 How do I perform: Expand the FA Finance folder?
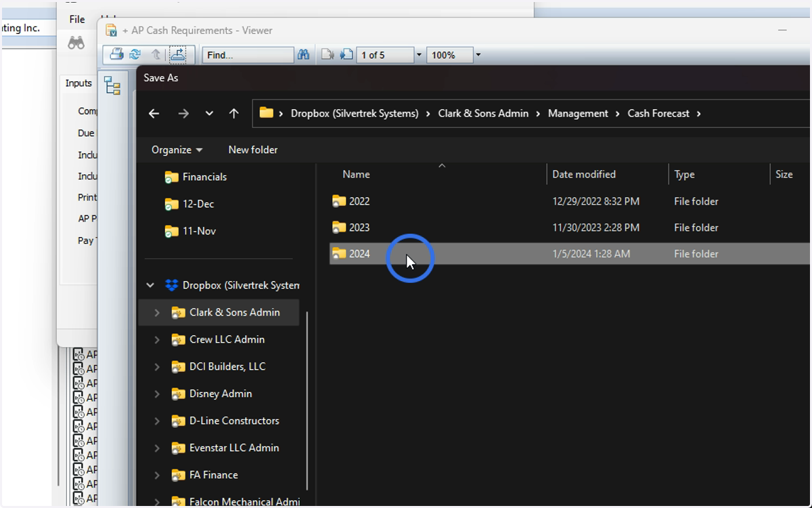pyautogui.click(x=157, y=475)
